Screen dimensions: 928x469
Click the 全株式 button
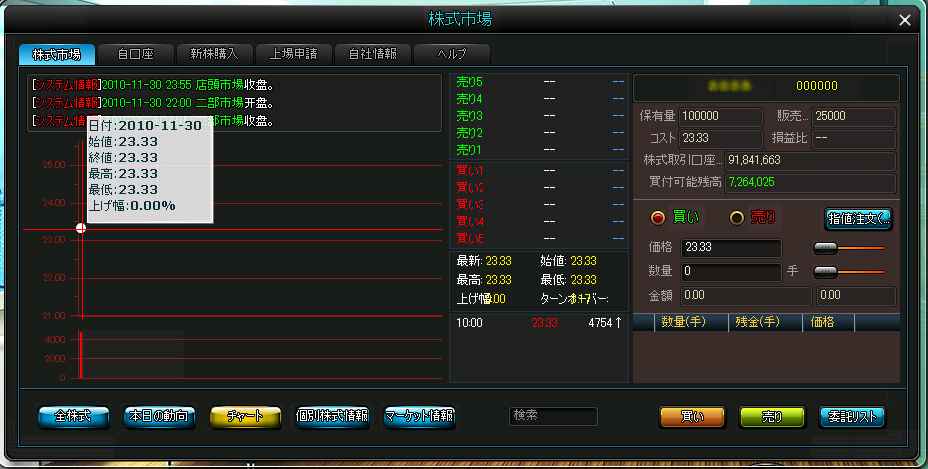tap(73, 417)
